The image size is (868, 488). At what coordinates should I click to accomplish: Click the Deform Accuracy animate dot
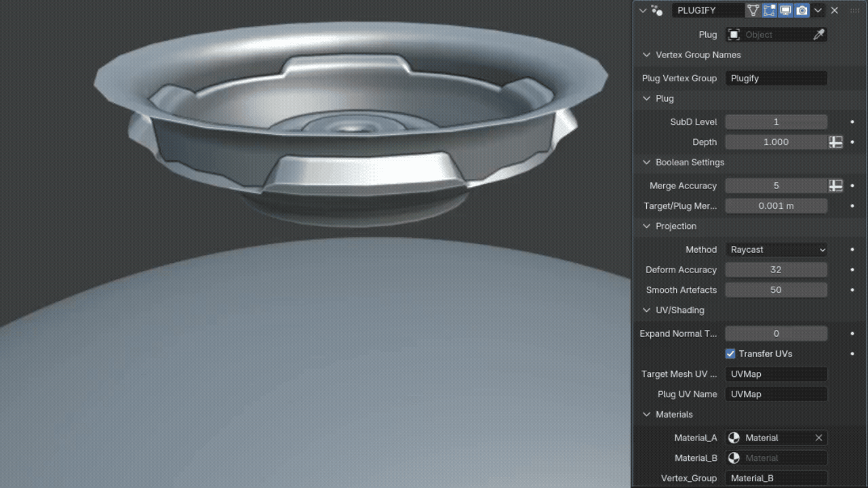click(x=852, y=270)
